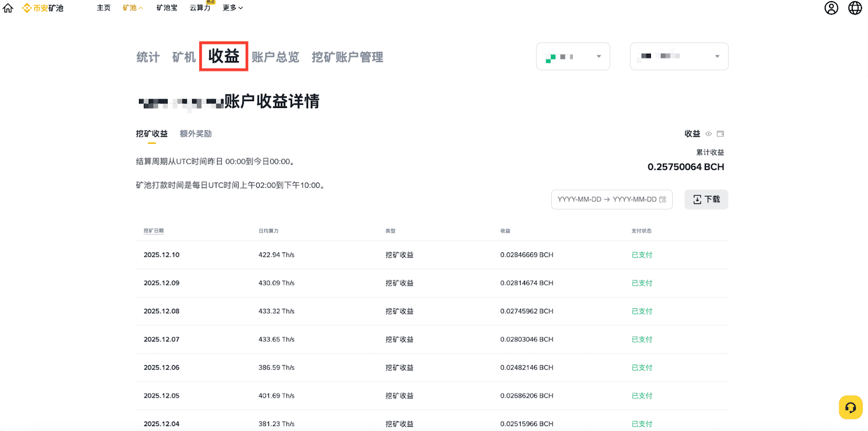
Task: Click hashrate value 430.09 Th/s
Action: 277,283
